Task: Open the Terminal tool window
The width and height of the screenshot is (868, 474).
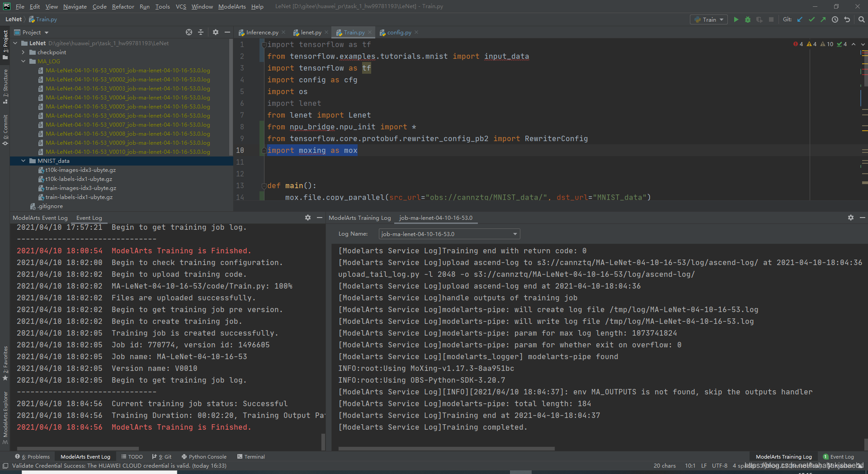Action: 251,457
